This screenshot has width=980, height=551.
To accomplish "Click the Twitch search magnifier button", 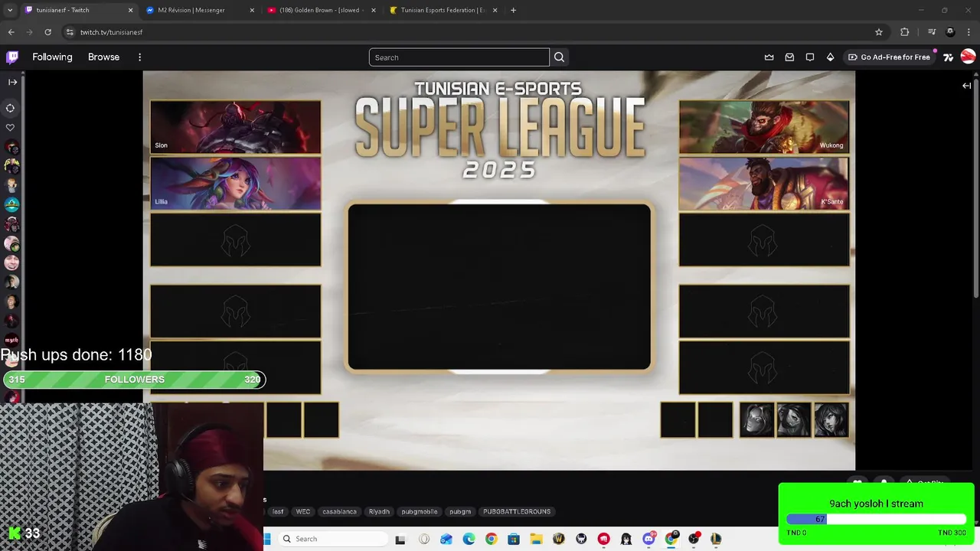I will point(559,57).
